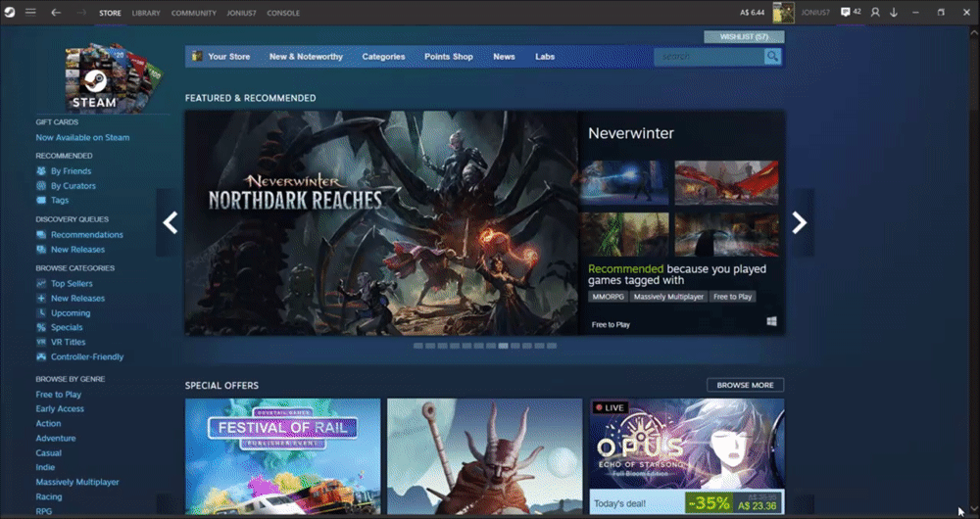Open the Festival of Rail offer
The width and height of the screenshot is (980, 519).
pos(282,456)
